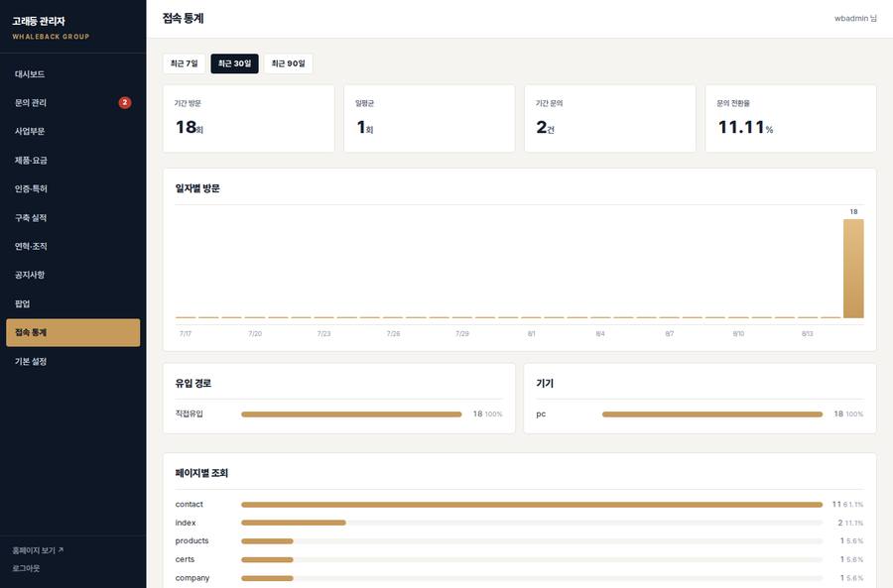Click the index page view bar
Screen dimensions: 893x588
click(294, 523)
